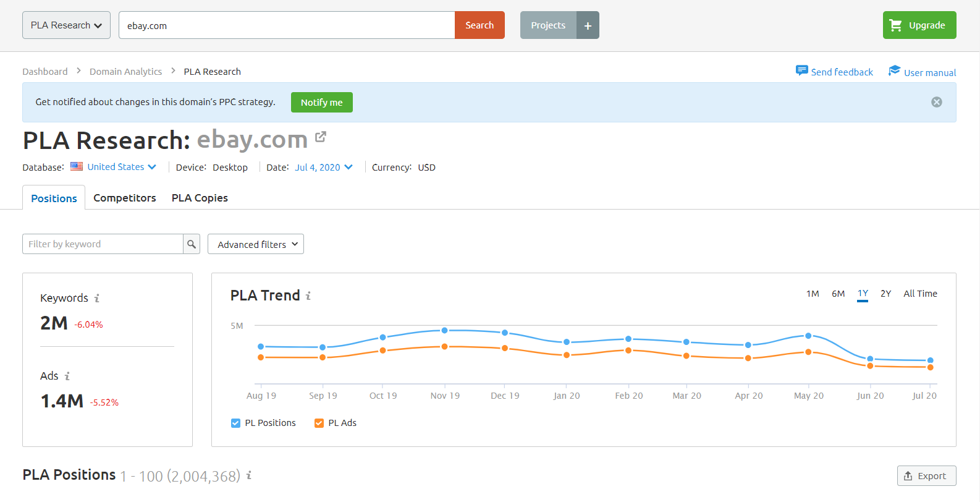
Task: Expand the Jul 4, 2020 date dropdown
Action: click(x=324, y=168)
